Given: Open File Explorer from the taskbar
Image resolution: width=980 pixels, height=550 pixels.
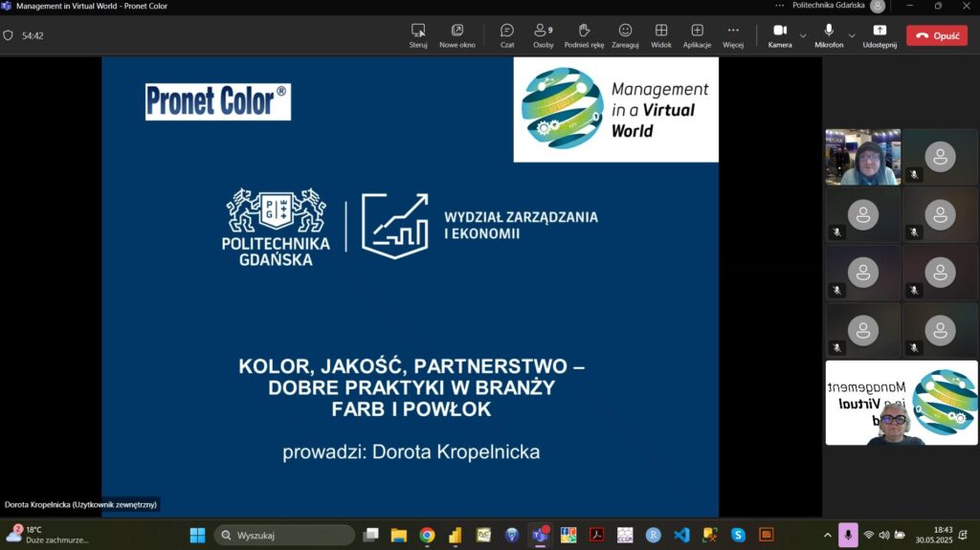Looking at the screenshot, I should pos(399,535).
